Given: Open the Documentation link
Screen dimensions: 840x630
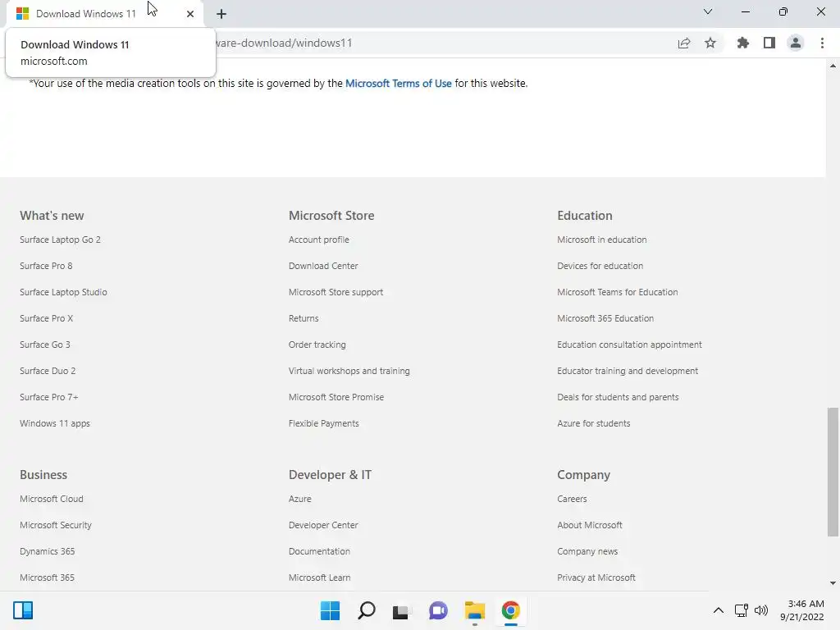Looking at the screenshot, I should [319, 551].
